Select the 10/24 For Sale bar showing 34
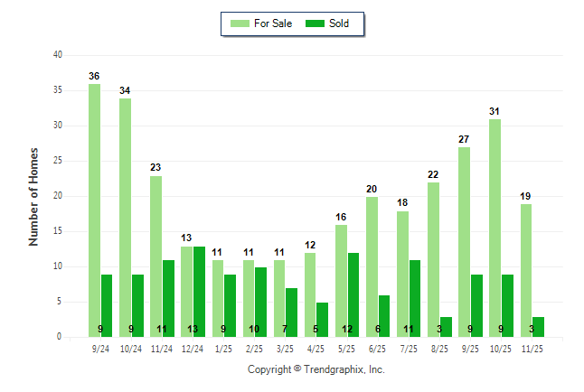The width and height of the screenshot is (584, 392). tap(125, 218)
